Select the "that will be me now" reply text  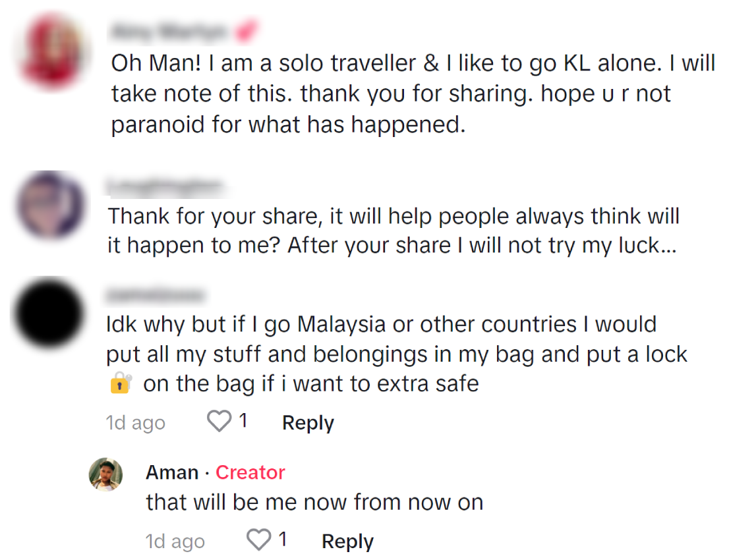[314, 502]
